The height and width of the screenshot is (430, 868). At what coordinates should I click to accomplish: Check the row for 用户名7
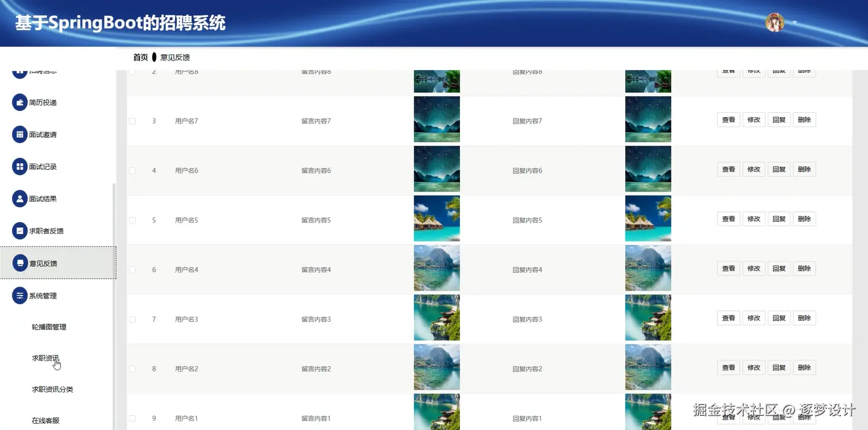(x=132, y=121)
